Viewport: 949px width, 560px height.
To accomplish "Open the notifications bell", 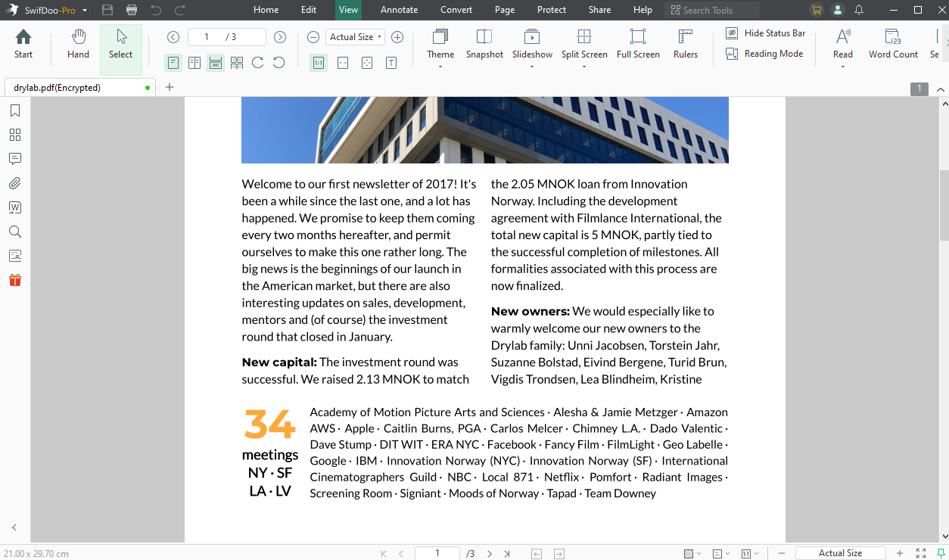I will 859,10.
